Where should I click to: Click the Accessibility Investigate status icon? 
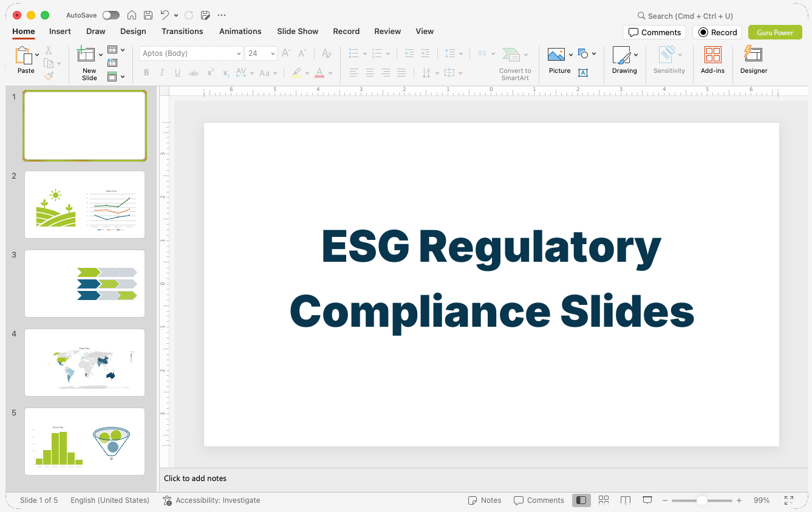[x=168, y=500]
